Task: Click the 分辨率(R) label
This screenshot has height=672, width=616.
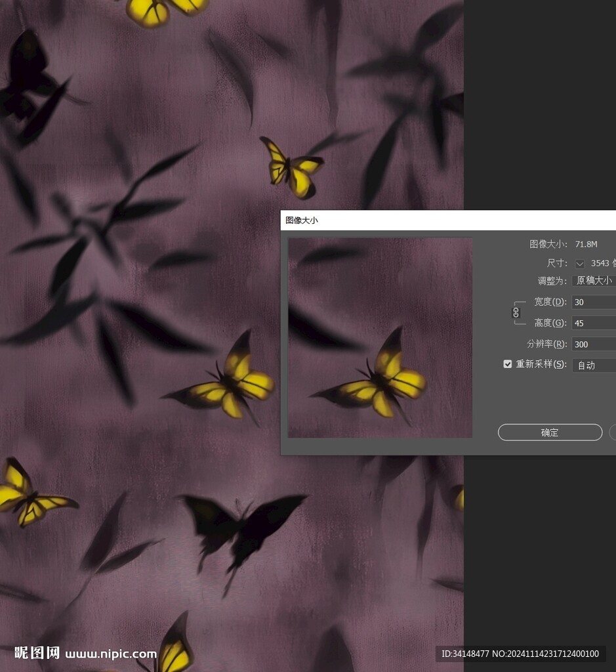Action: tap(546, 344)
